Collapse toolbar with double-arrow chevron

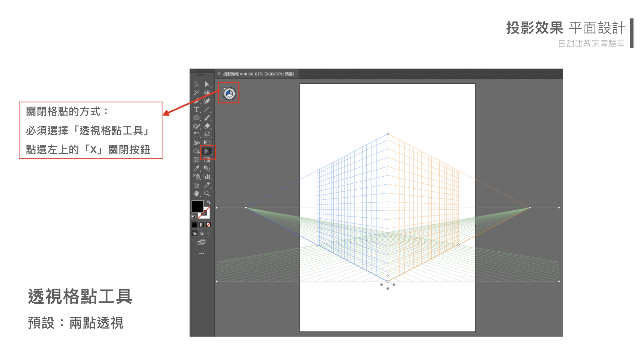tap(193, 71)
